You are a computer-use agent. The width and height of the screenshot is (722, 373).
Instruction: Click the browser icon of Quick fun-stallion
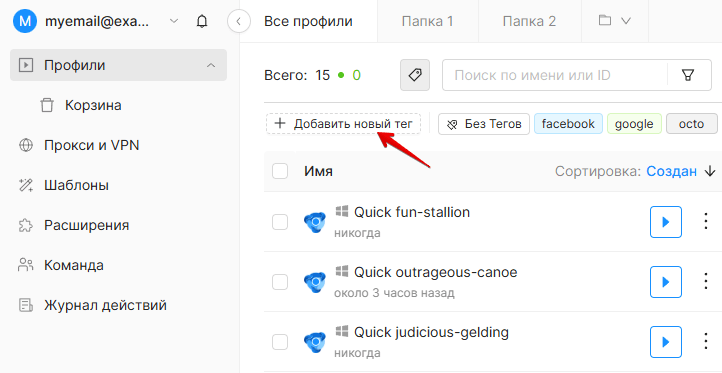(315, 222)
